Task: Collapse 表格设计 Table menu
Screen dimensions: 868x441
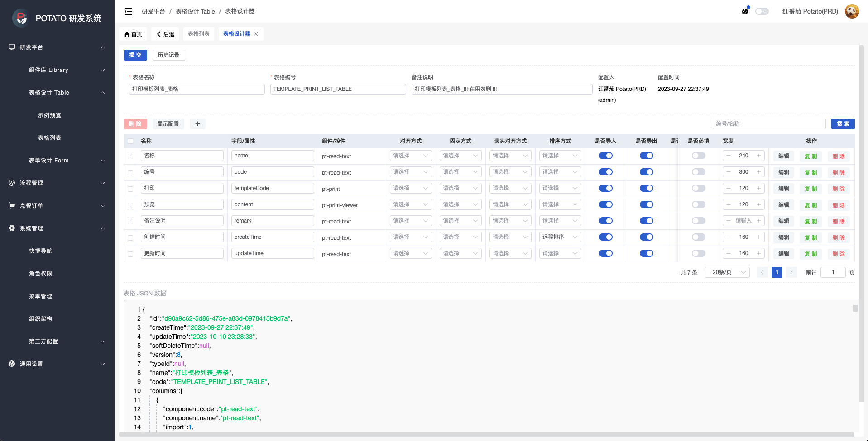Action: point(57,93)
